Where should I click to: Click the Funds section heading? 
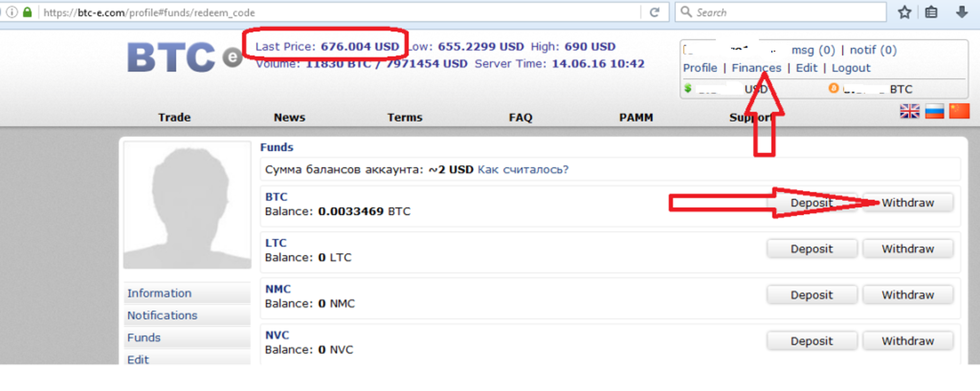pyautogui.click(x=276, y=147)
